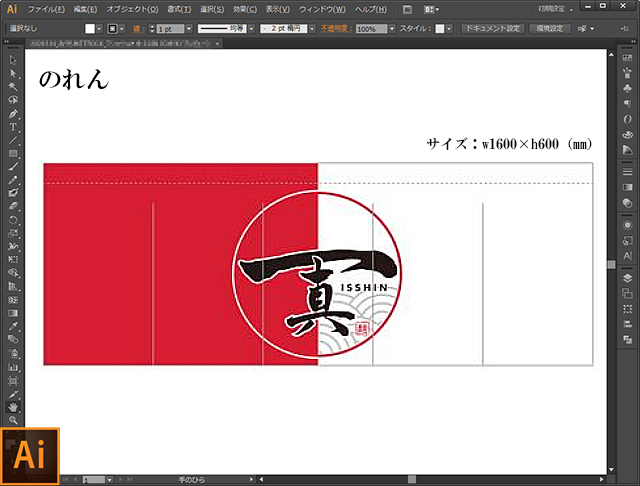Open the オブジェクト menu
The height and width of the screenshot is (486, 640).
[x=132, y=9]
